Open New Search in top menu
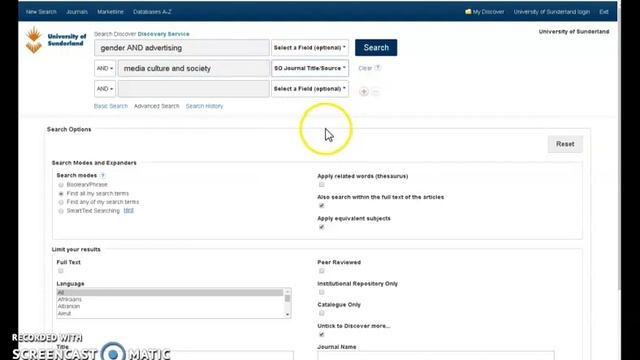 click(x=41, y=12)
